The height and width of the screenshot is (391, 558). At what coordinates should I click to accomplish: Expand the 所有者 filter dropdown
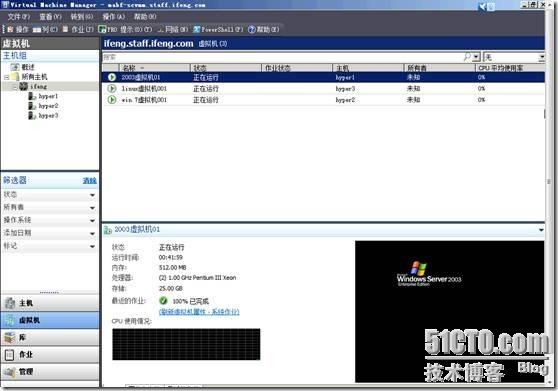pyautogui.click(x=93, y=208)
